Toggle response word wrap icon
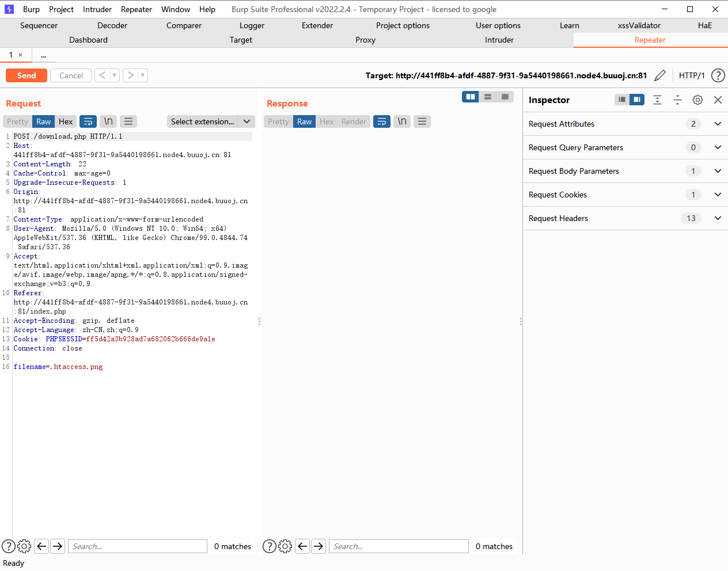The height and width of the screenshot is (571, 728). coord(382,121)
